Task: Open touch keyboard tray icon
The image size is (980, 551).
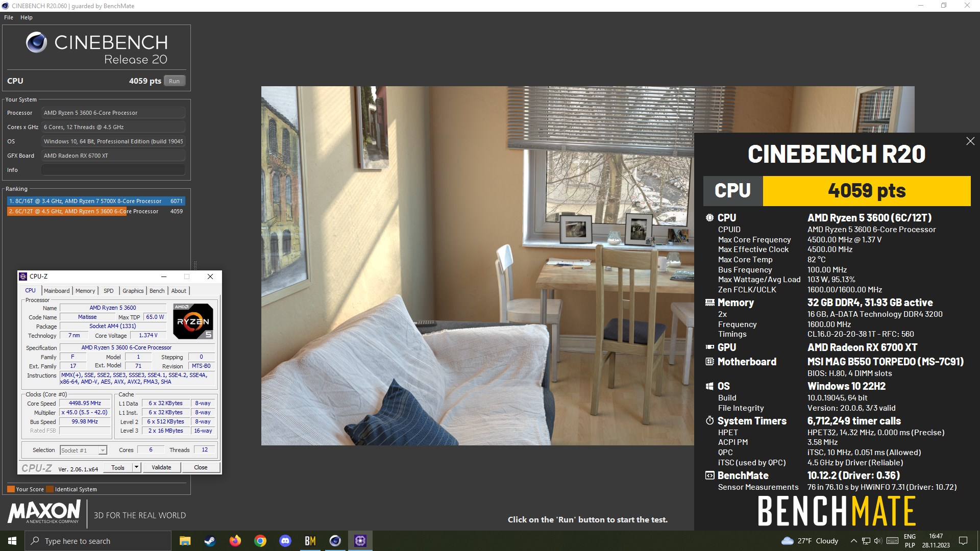Action: [x=893, y=541]
